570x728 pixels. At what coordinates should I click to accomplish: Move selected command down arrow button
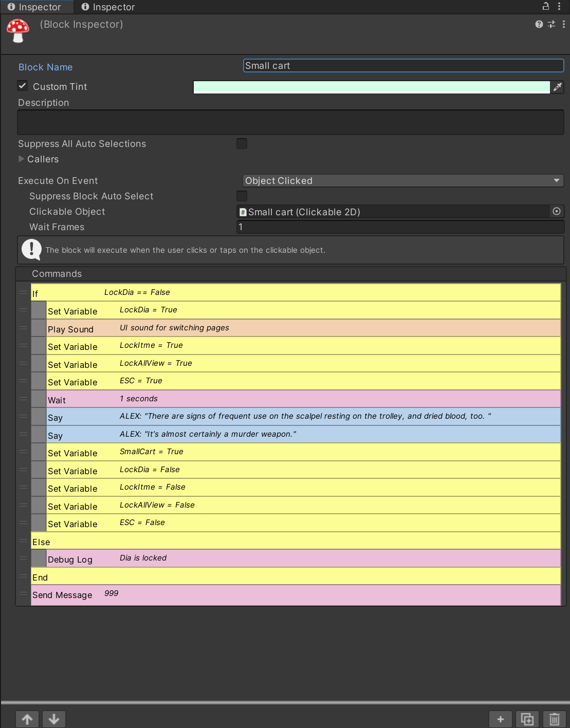[54, 719]
